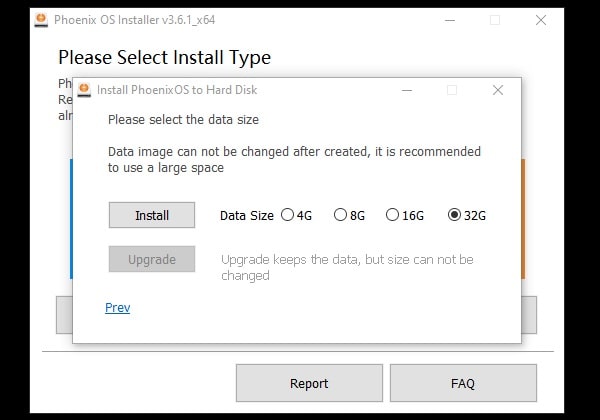
Task: Click the 'Upgrade keeps the data' note text
Action: coord(347,267)
